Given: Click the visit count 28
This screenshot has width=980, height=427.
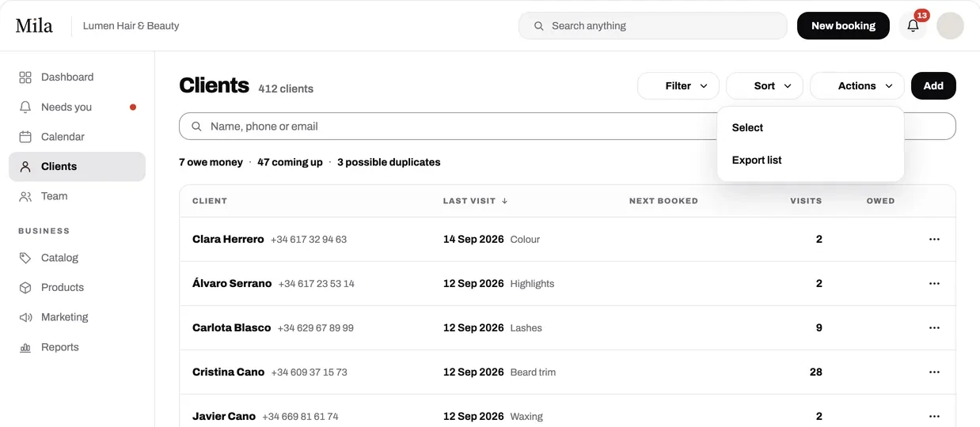Looking at the screenshot, I should (x=815, y=372).
